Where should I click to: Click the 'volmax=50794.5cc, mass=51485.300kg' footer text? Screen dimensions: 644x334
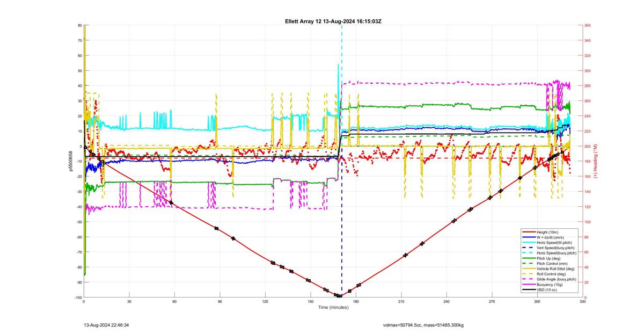423,325
